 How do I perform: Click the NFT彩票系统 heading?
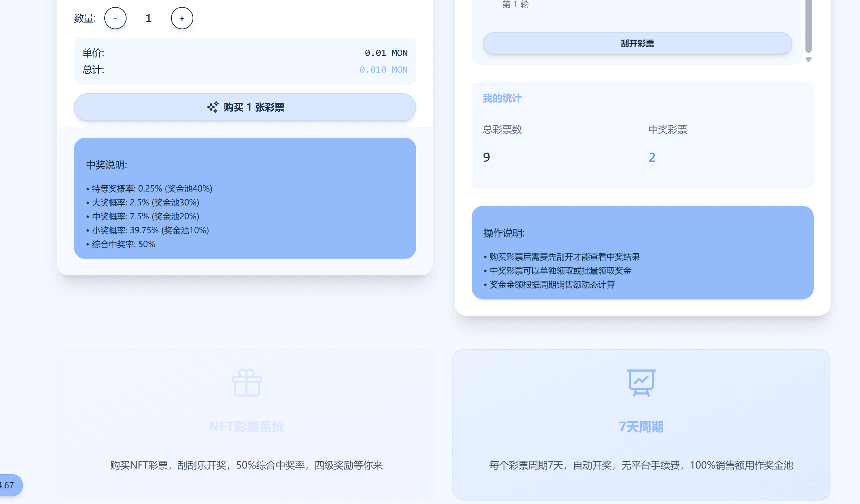coord(246,426)
